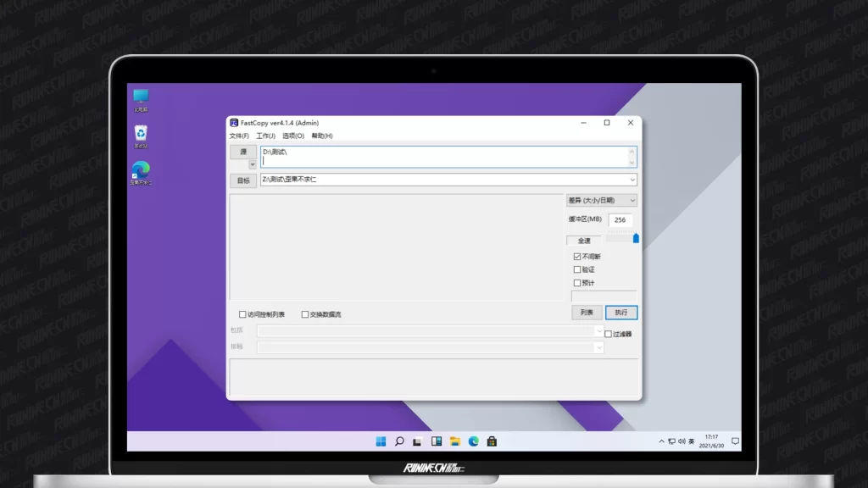The width and height of the screenshot is (868, 488).
Task: Open the 文件(F) menu
Action: [x=239, y=136]
